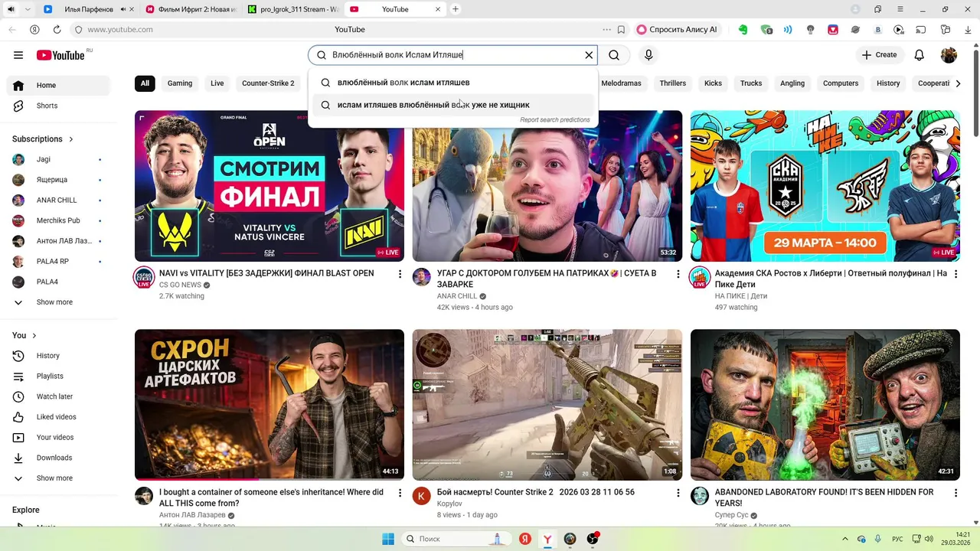Open video title "Бой насмерть! Counter Strike 2"

tap(535, 492)
